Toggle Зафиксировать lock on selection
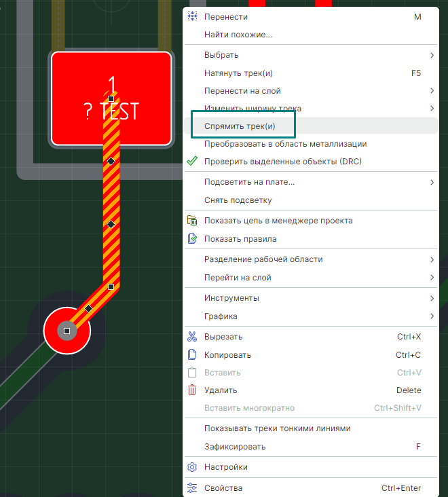 click(235, 447)
